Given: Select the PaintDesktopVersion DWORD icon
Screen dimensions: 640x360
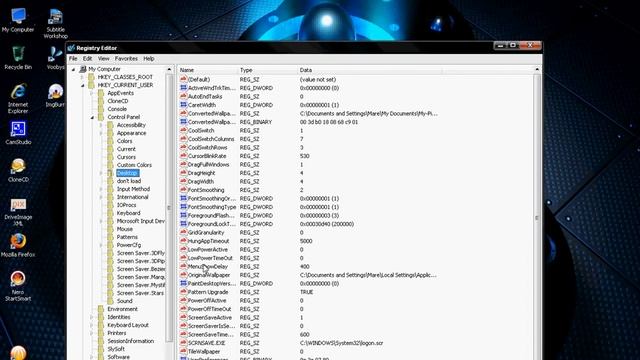Looking at the screenshot, I should 183,283.
